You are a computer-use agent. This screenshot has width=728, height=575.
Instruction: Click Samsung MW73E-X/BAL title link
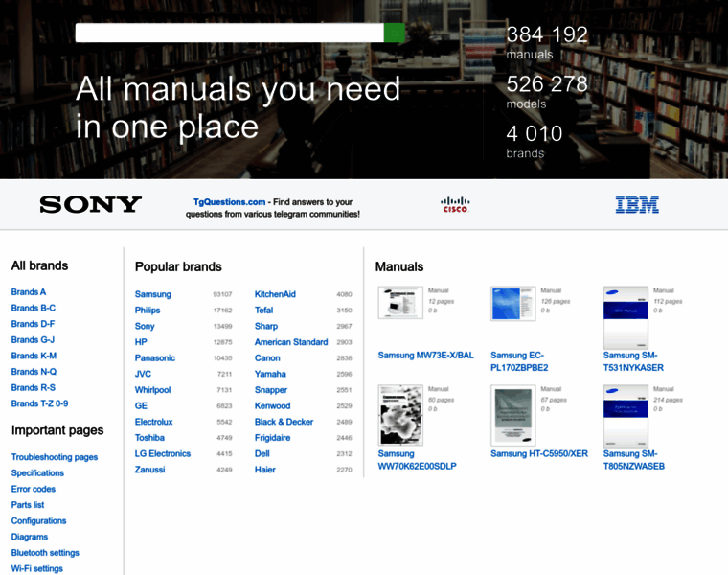tap(425, 356)
